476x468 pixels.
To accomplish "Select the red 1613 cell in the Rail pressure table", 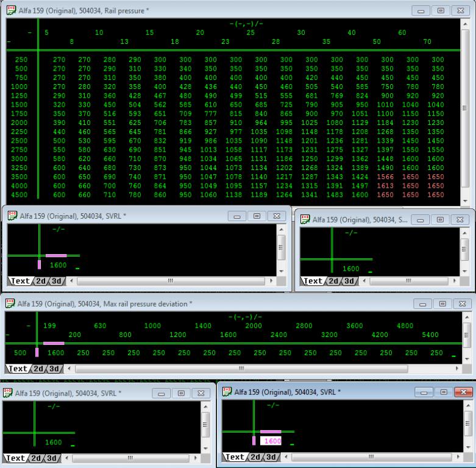I will (385, 186).
